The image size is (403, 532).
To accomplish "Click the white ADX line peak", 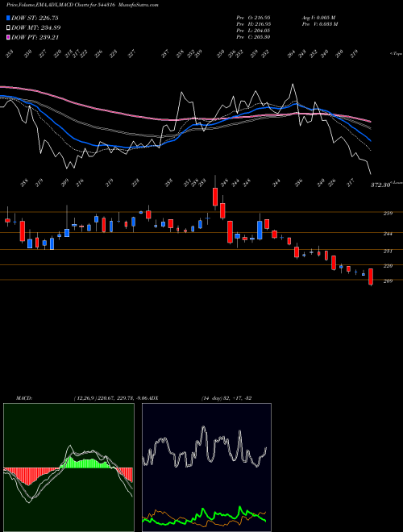I will click(204, 428).
